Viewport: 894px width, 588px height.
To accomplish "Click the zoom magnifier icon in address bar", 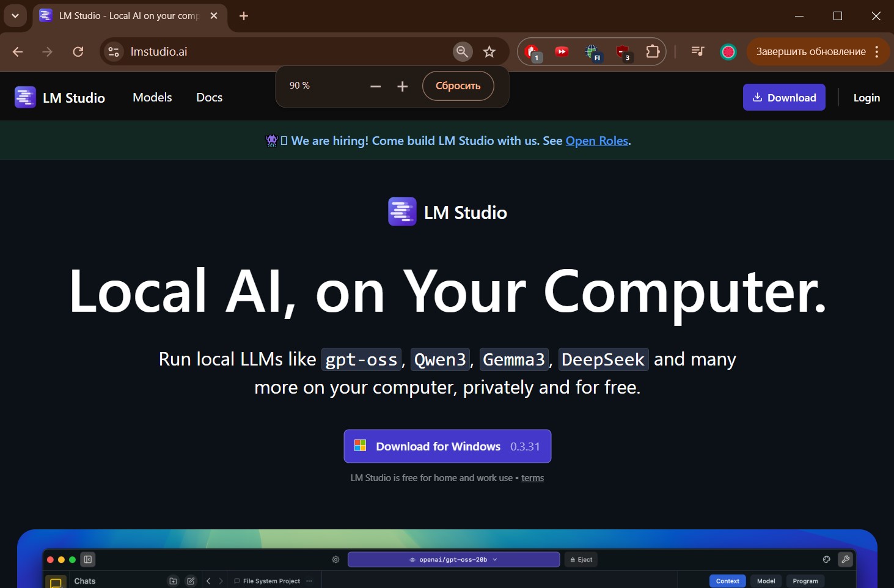I will coord(463,52).
